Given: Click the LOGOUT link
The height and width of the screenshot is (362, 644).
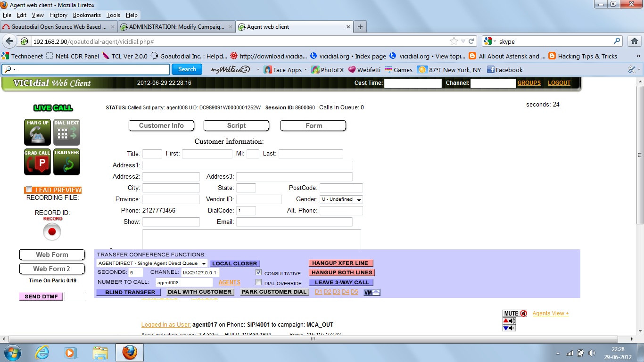Looking at the screenshot, I should point(559,83).
